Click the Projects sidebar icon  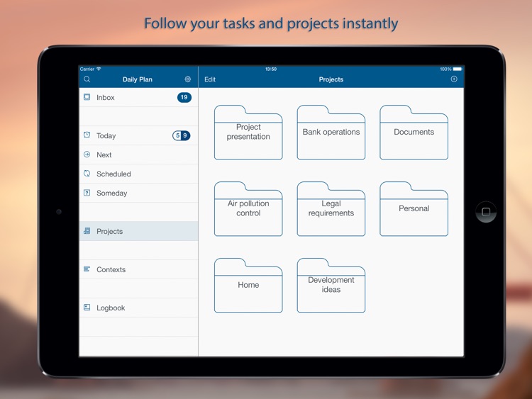pyautogui.click(x=87, y=231)
